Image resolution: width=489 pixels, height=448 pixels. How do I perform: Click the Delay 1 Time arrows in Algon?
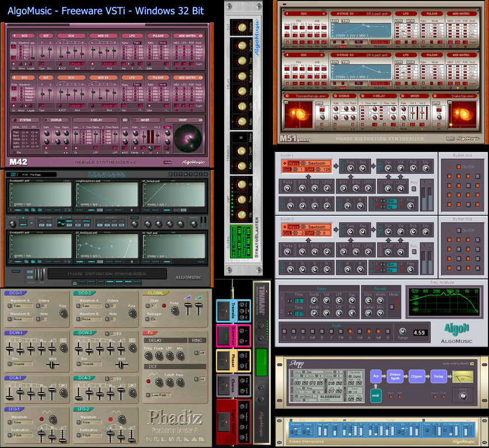pyautogui.click(x=290, y=301)
